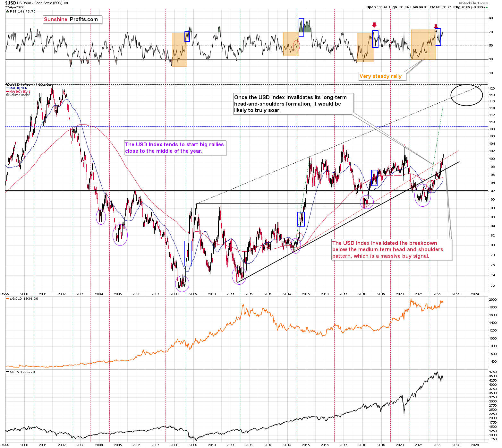Click the 22-Apr-2022 date label
502x448 pixels.
(x=14, y=7)
